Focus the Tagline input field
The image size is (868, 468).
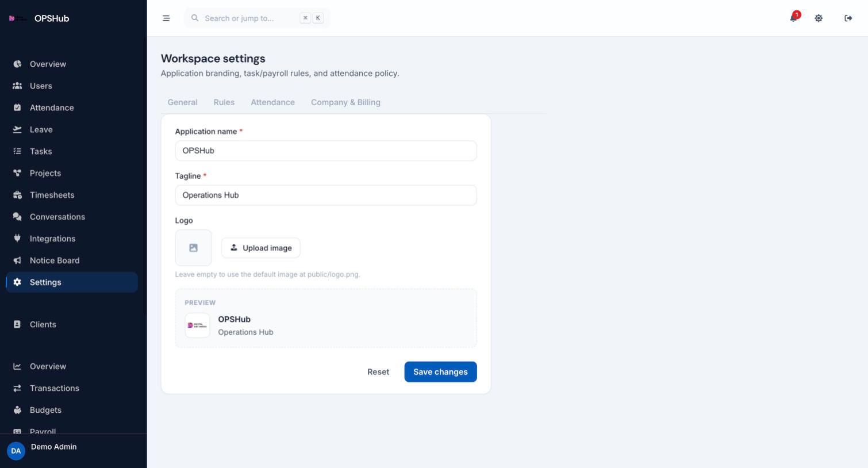click(326, 195)
